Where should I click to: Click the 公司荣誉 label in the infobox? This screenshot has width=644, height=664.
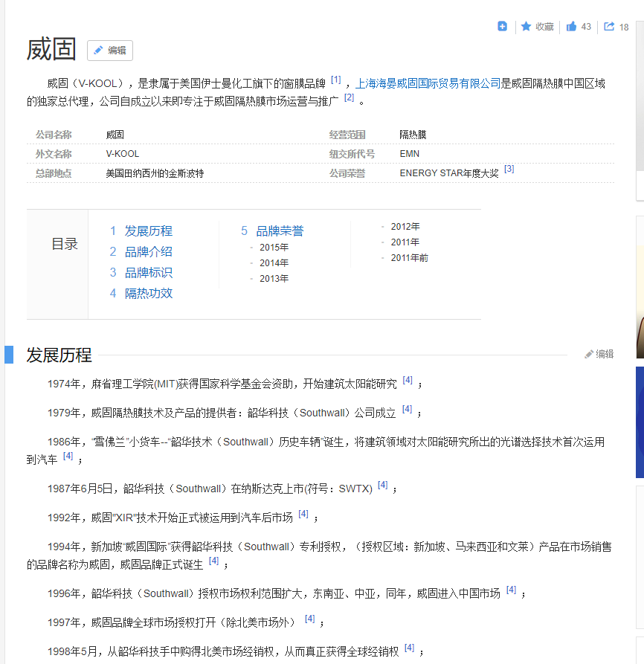point(347,173)
